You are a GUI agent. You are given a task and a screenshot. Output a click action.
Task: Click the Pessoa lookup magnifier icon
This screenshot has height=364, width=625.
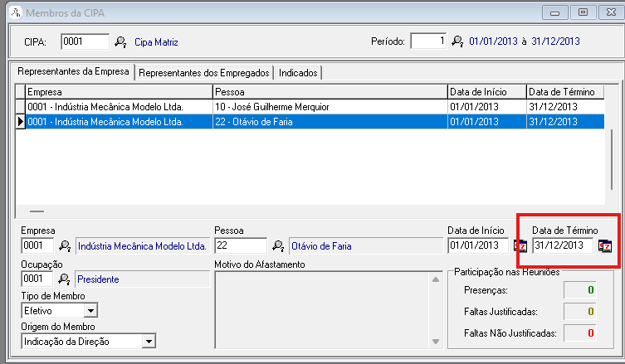278,245
